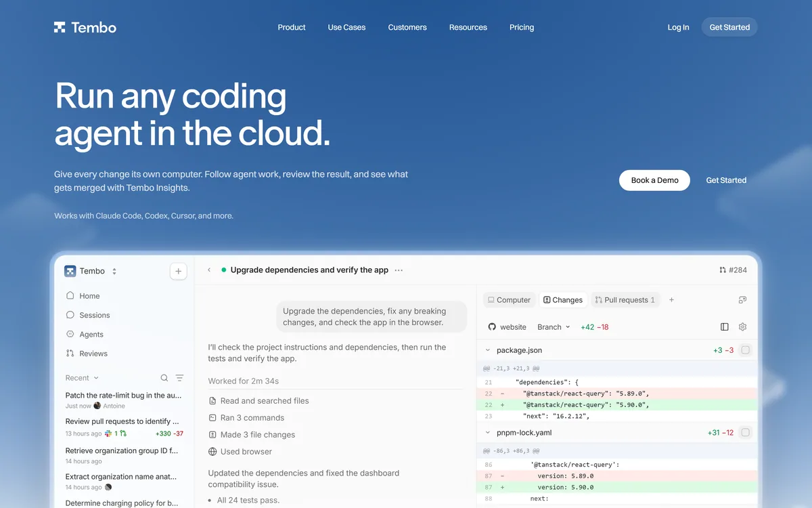Click the filter icon next to Recent search

pos(179,378)
